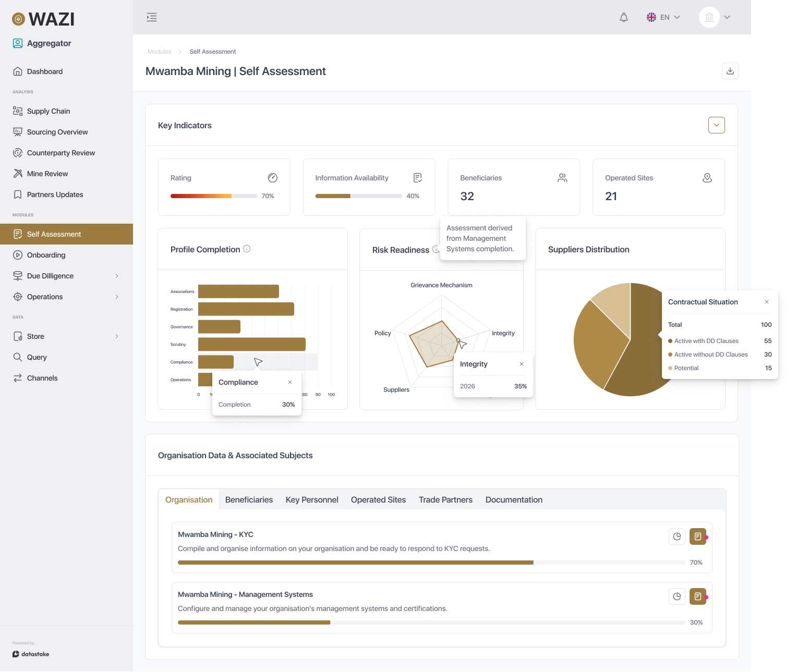Image resolution: width=797 pixels, height=672 pixels.
Task: Open the Channels section
Action: coord(42,377)
